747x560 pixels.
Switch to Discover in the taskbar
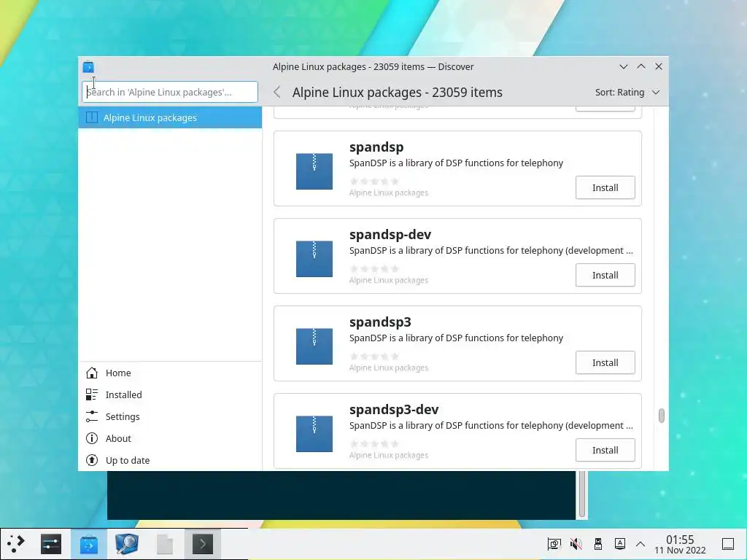point(88,544)
